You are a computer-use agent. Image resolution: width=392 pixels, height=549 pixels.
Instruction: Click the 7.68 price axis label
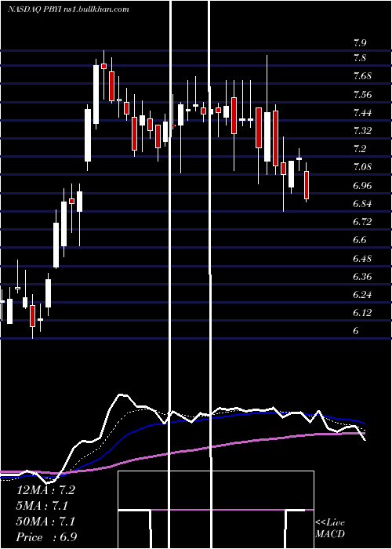click(362, 76)
